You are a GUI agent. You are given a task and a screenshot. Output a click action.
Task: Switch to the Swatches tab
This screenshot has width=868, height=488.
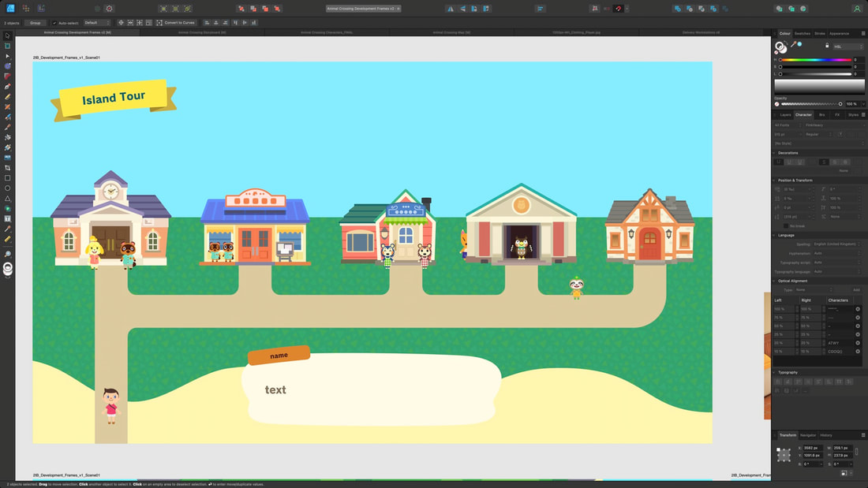click(803, 34)
